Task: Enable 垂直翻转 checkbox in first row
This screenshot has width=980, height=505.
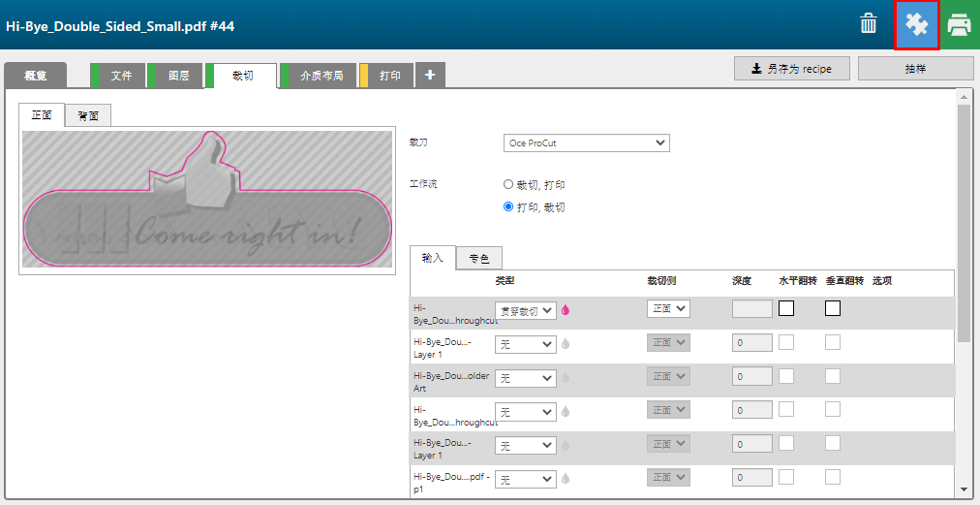Action: tap(833, 308)
